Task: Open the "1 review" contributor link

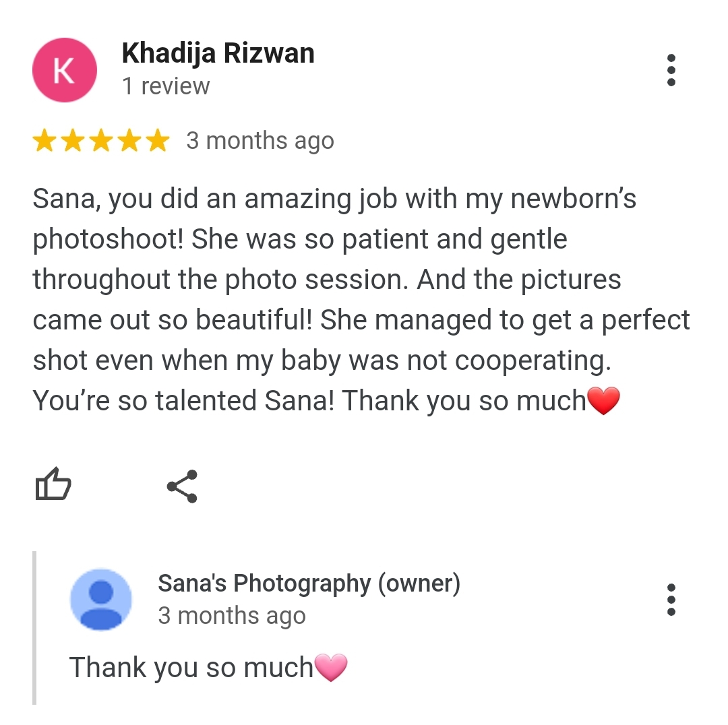Action: (166, 86)
